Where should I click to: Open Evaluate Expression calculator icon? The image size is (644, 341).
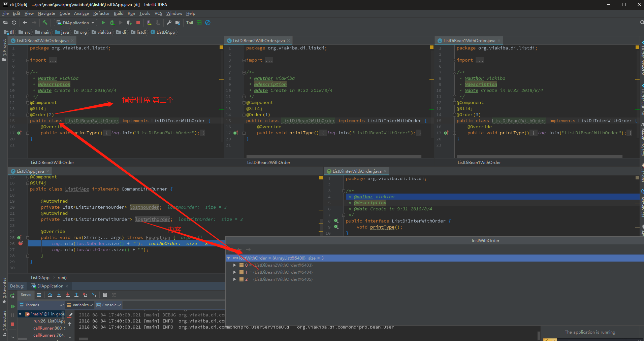tap(105, 295)
